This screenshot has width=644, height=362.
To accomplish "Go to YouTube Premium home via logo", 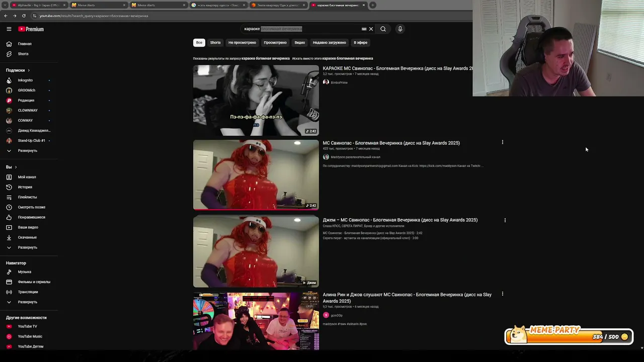I will pyautogui.click(x=31, y=29).
